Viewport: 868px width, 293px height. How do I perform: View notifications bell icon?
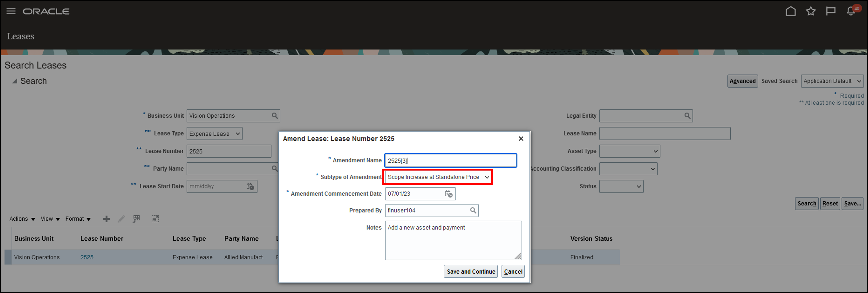850,11
